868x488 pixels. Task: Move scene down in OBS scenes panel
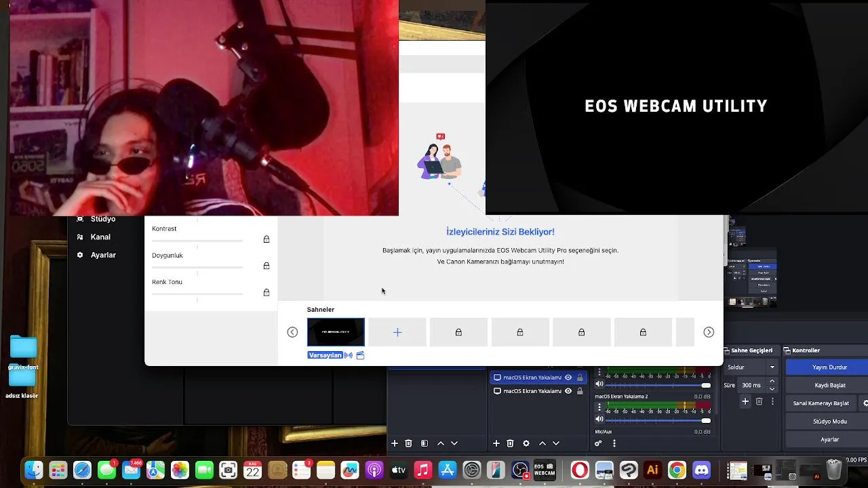pyautogui.click(x=454, y=443)
